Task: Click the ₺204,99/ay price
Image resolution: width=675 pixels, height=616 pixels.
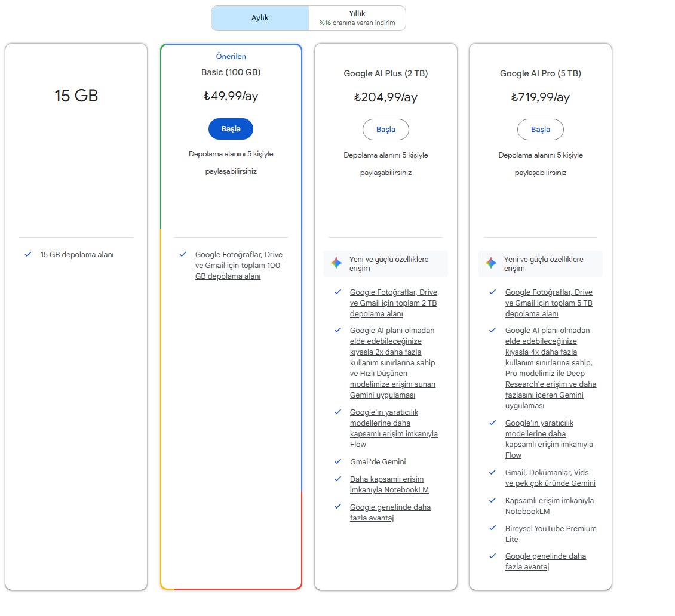Action: [386, 97]
